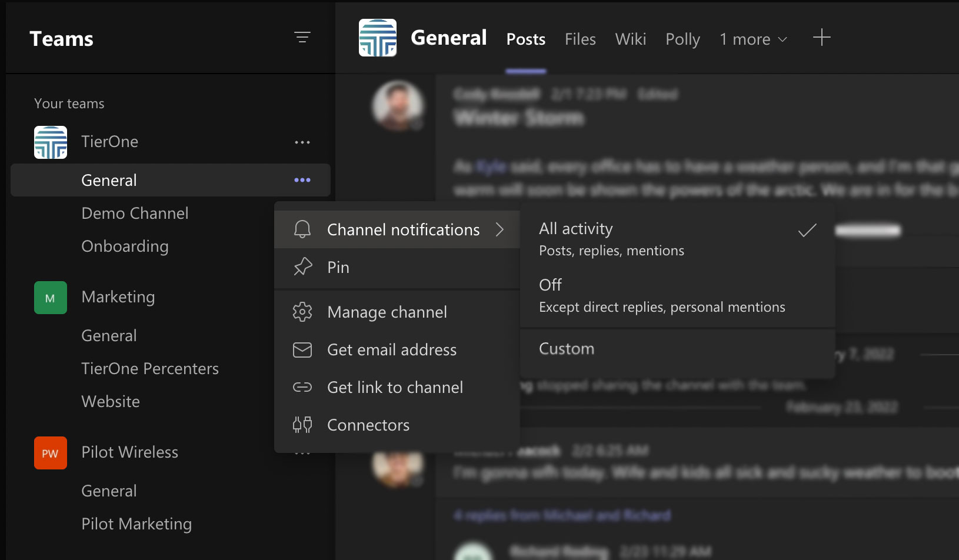The width and height of the screenshot is (959, 560).
Task: Click the chain link icon for channel link
Action: click(x=302, y=387)
